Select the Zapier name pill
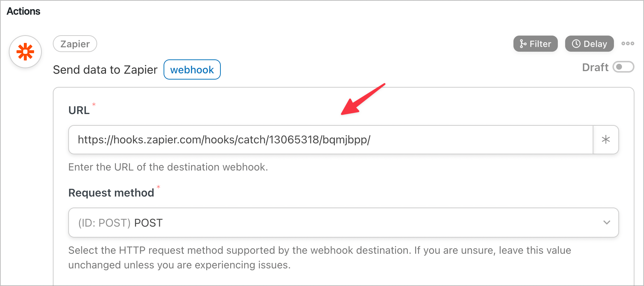This screenshot has height=286, width=644. coord(75,44)
